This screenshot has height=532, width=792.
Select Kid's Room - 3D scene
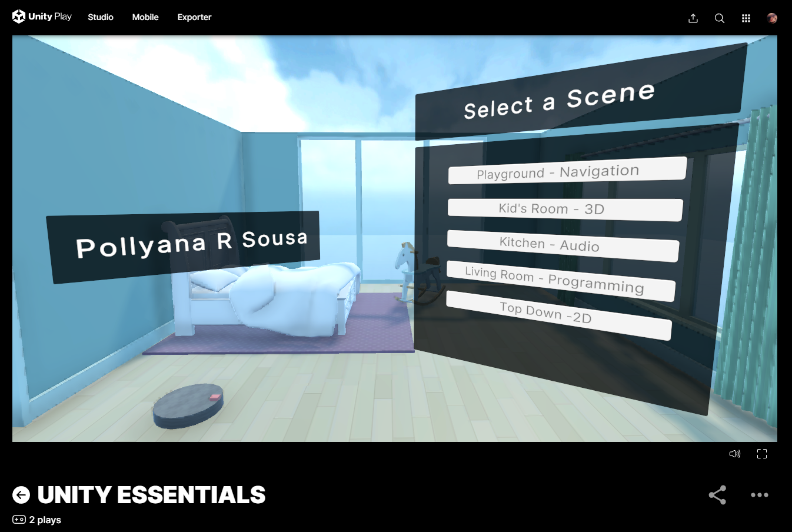coord(565,209)
